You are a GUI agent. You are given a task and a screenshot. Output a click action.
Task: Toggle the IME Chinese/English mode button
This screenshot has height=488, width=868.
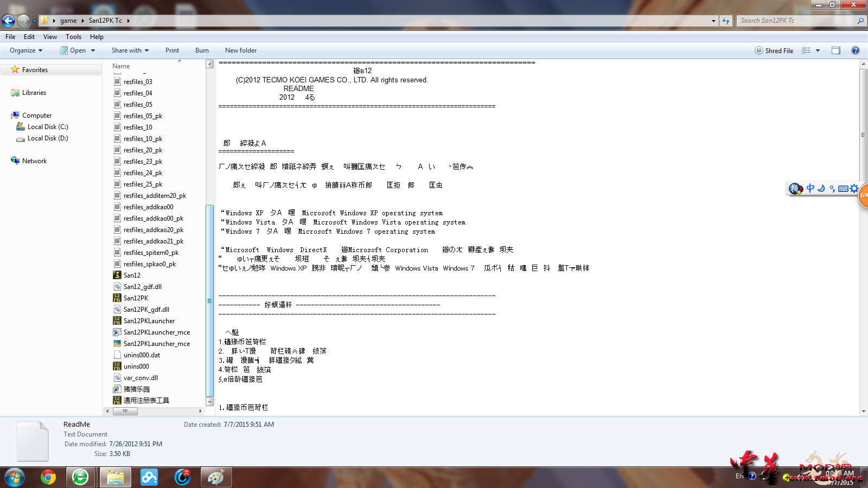[810, 188]
